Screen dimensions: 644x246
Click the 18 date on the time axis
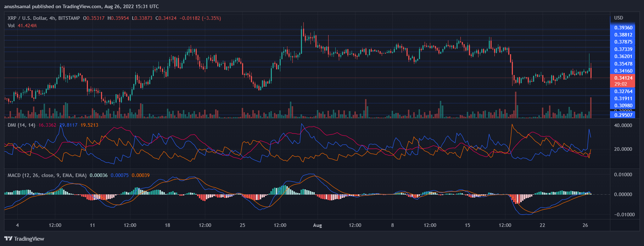click(168, 225)
